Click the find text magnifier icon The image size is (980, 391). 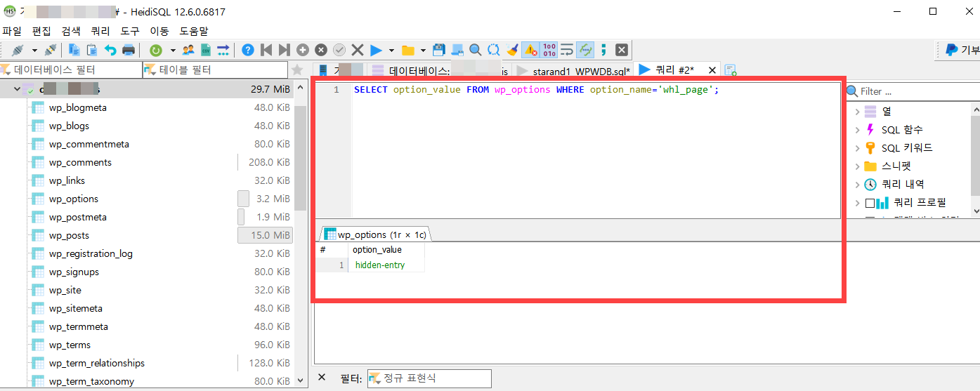[476, 50]
